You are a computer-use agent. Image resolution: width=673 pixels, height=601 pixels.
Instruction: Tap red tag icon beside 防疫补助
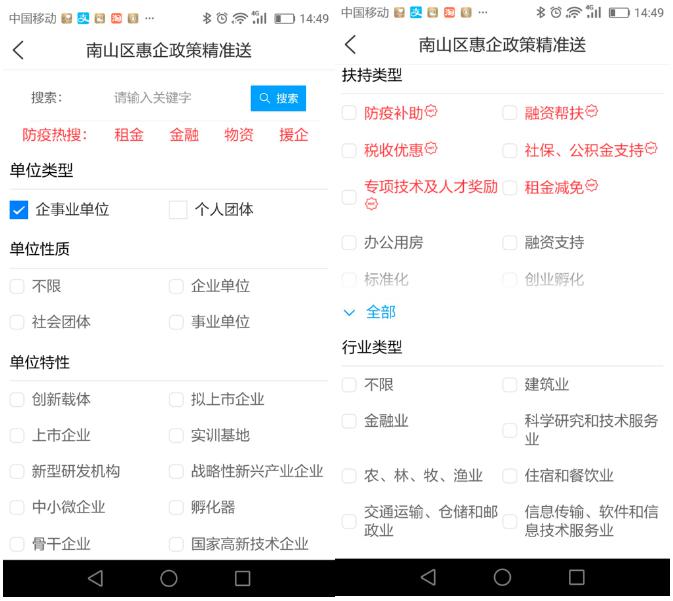431,111
